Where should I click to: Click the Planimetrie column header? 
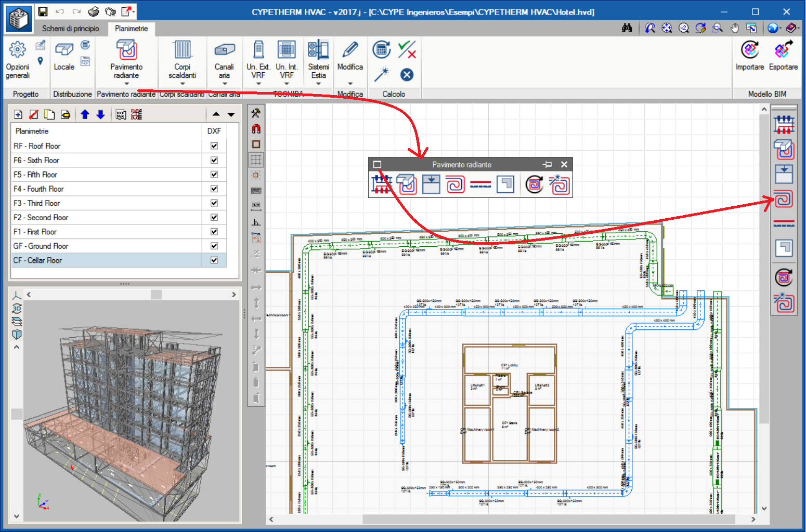click(x=107, y=131)
